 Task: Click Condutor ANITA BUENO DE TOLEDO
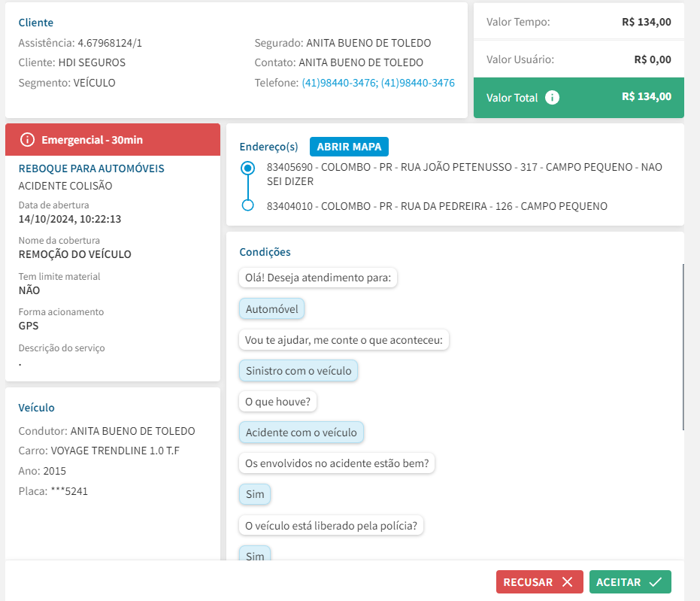[132, 431]
